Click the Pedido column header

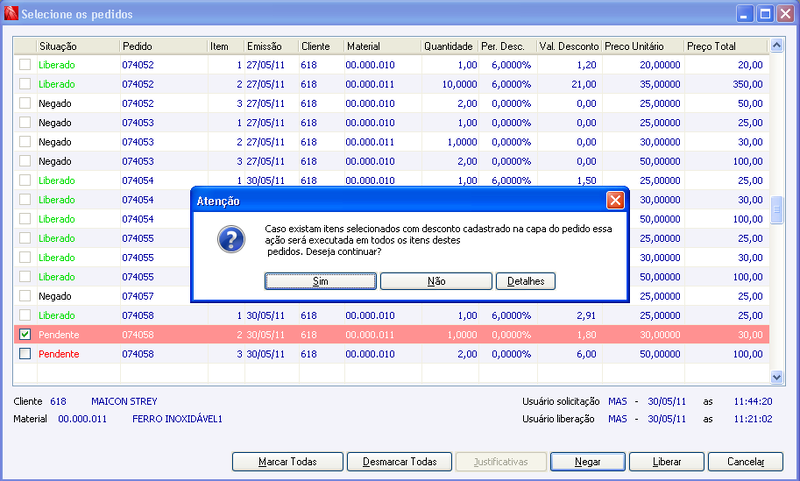pos(163,46)
